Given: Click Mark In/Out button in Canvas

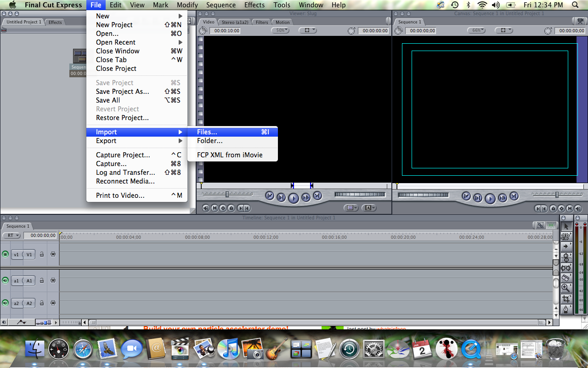Looking at the screenshot, I should 541,208.
